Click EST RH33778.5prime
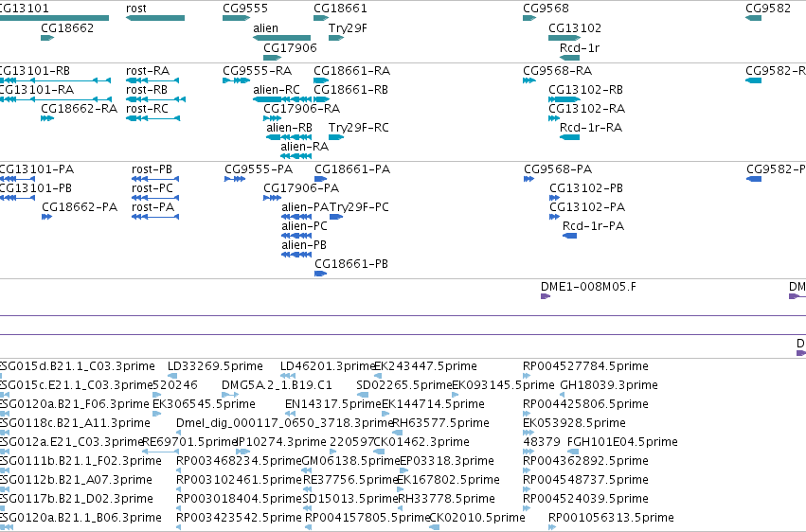 point(401,508)
